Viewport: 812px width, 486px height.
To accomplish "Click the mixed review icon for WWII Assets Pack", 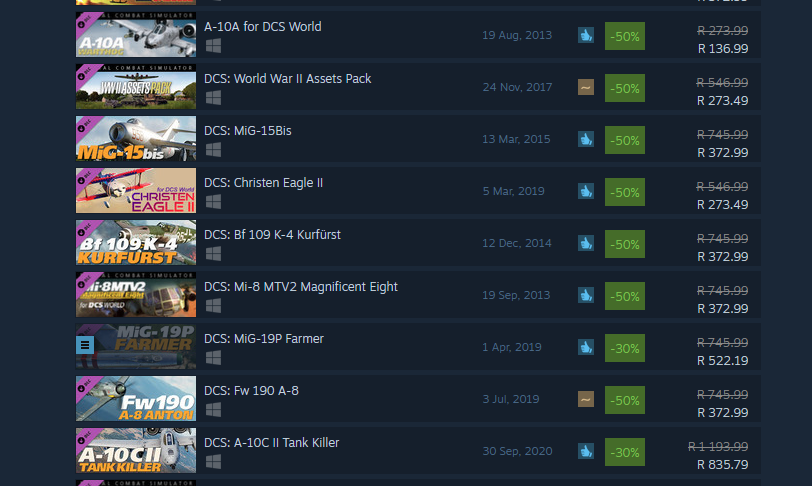I will (x=586, y=87).
